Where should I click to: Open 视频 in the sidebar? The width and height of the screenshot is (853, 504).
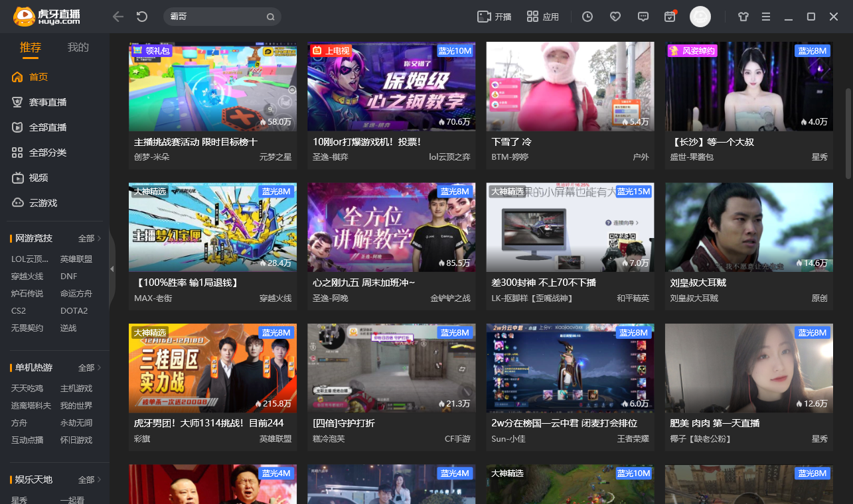(x=31, y=178)
